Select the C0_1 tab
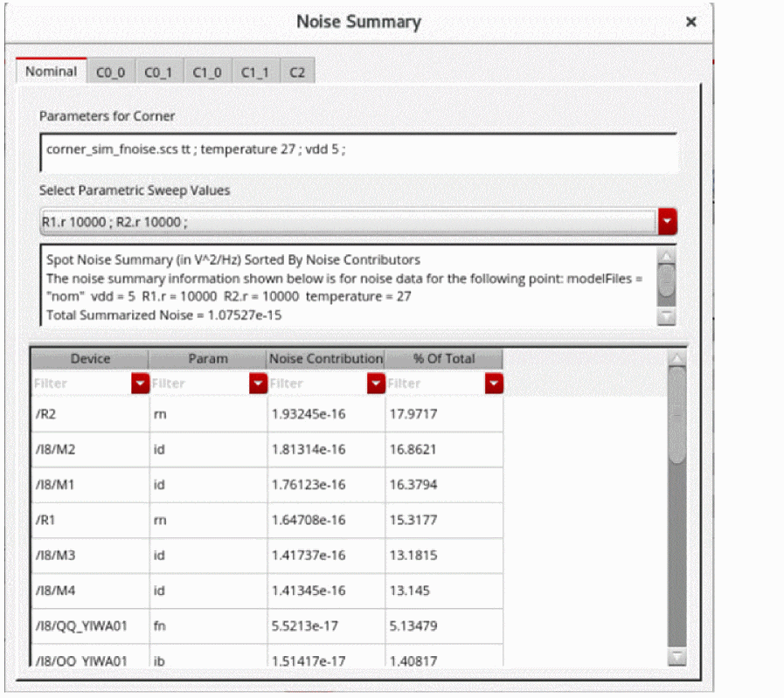The image size is (784, 698). click(x=160, y=73)
